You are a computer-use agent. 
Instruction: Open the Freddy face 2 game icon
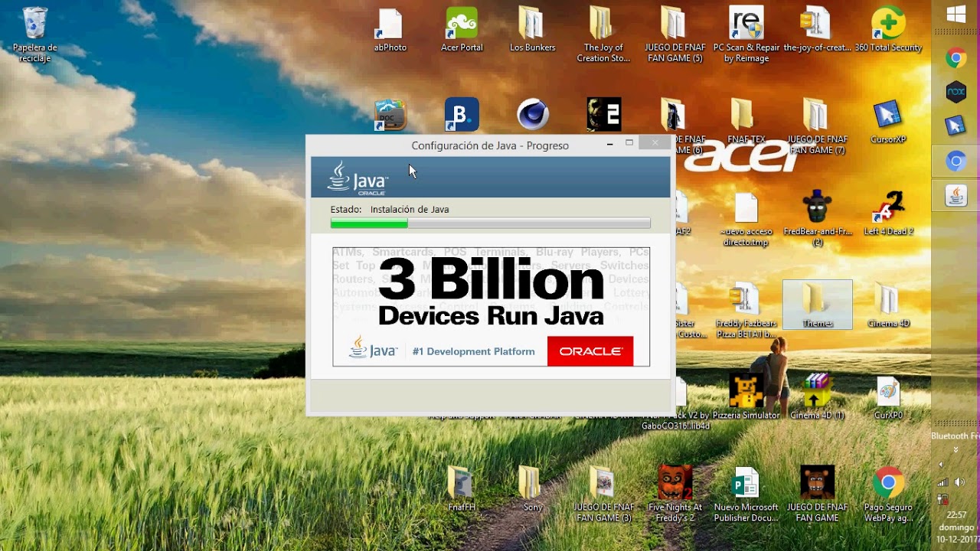tap(603, 115)
